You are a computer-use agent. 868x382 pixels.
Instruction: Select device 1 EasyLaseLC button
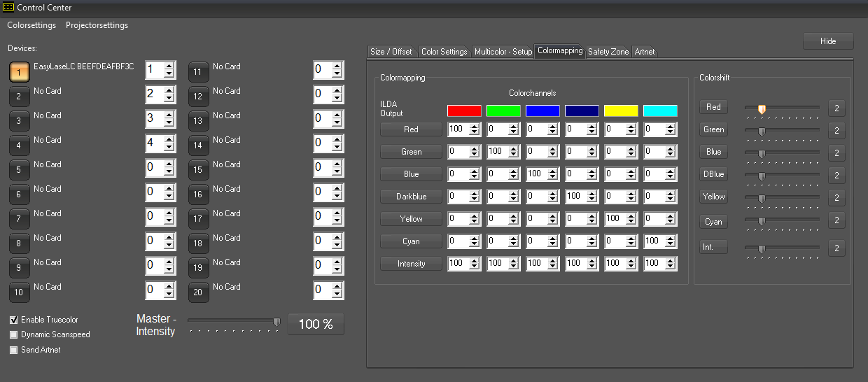click(20, 71)
